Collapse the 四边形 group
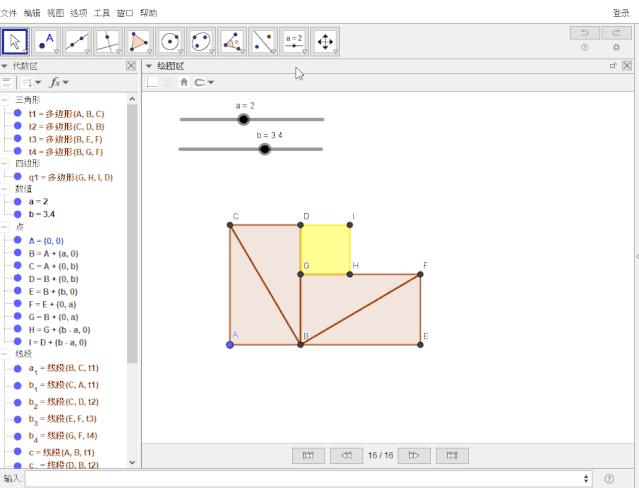Image resolution: width=639 pixels, height=488 pixels. click(4, 163)
